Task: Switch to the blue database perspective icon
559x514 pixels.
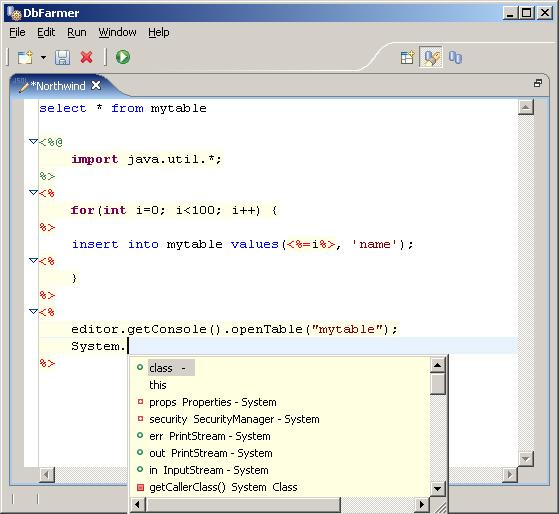Action: [455, 57]
